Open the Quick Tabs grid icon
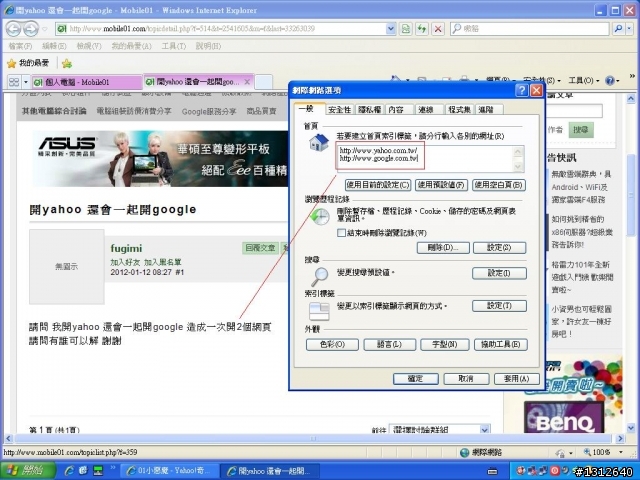 pyautogui.click(x=14, y=82)
